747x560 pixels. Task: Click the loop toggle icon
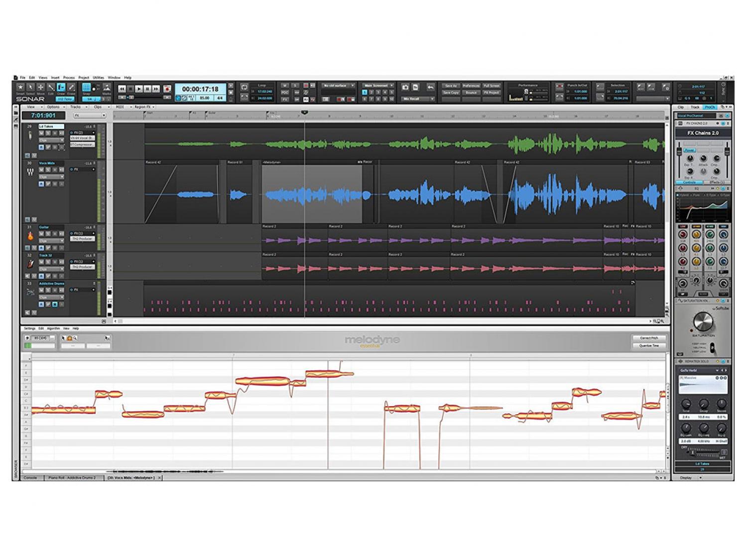click(x=244, y=87)
